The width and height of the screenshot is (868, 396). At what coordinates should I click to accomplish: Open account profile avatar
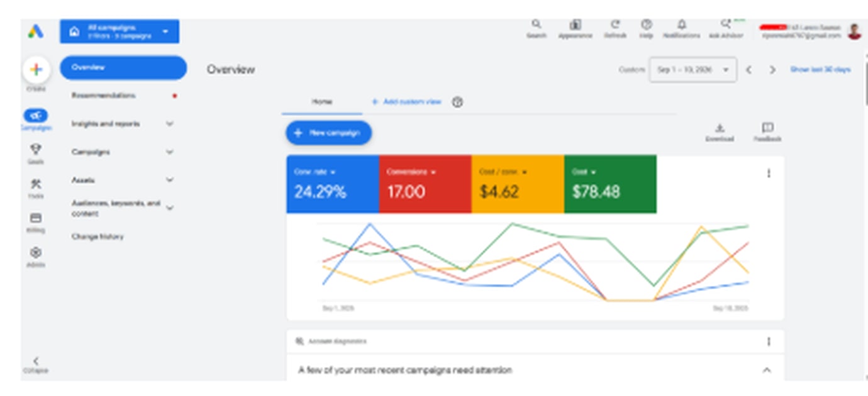pyautogui.click(x=854, y=31)
